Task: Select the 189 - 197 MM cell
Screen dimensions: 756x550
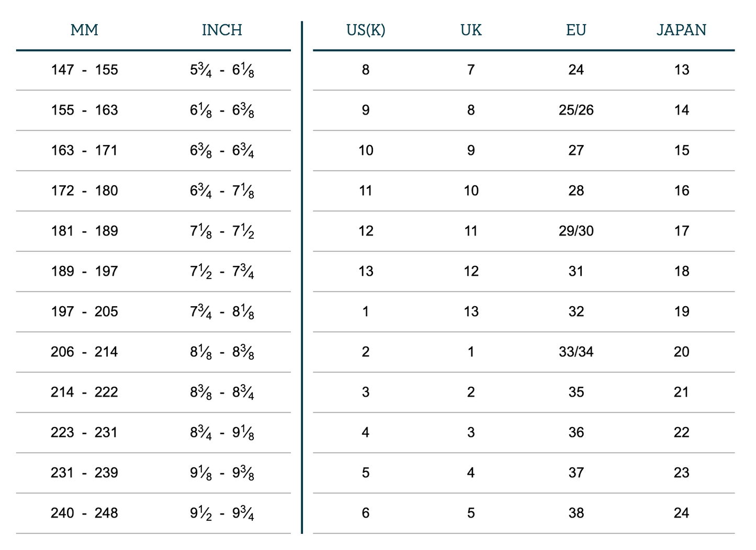Action: pos(84,272)
